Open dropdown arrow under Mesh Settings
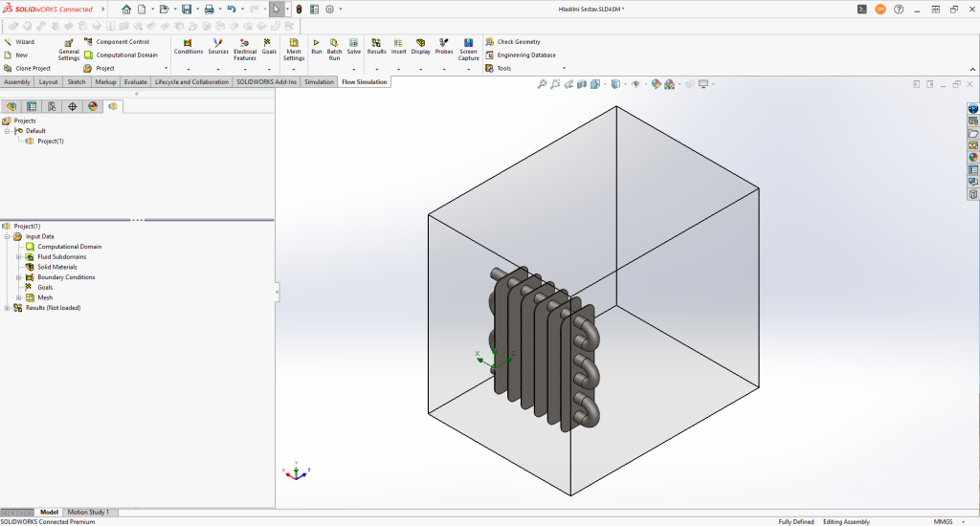The height and width of the screenshot is (526, 980). pos(294,70)
